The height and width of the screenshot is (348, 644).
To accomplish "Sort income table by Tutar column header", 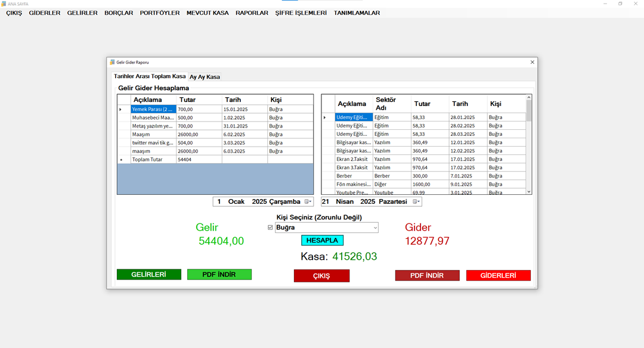I will tap(199, 100).
